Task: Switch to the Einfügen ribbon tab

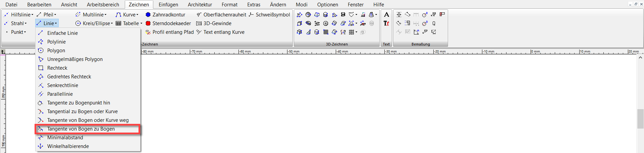Action: [168, 5]
